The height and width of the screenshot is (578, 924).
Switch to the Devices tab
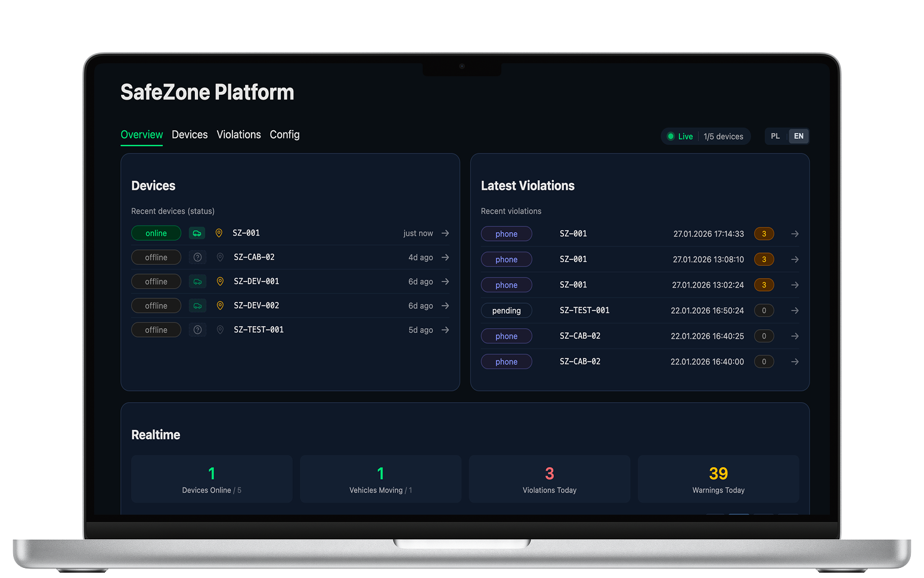point(189,134)
